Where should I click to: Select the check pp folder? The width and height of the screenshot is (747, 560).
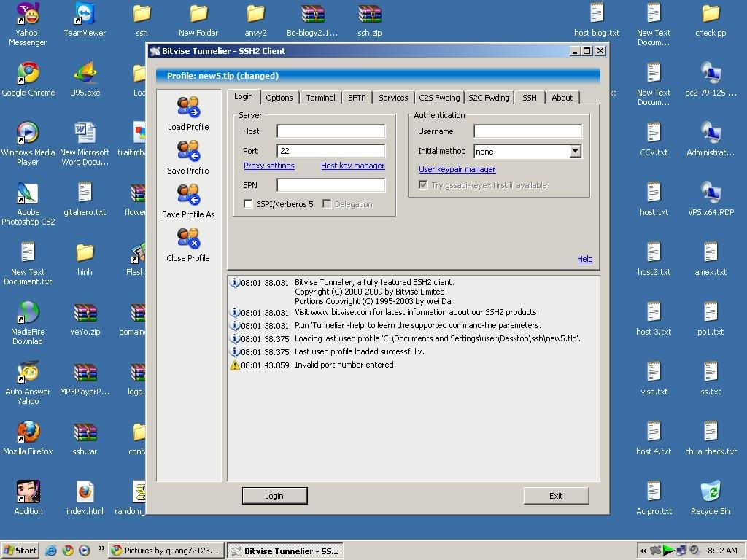click(711, 20)
